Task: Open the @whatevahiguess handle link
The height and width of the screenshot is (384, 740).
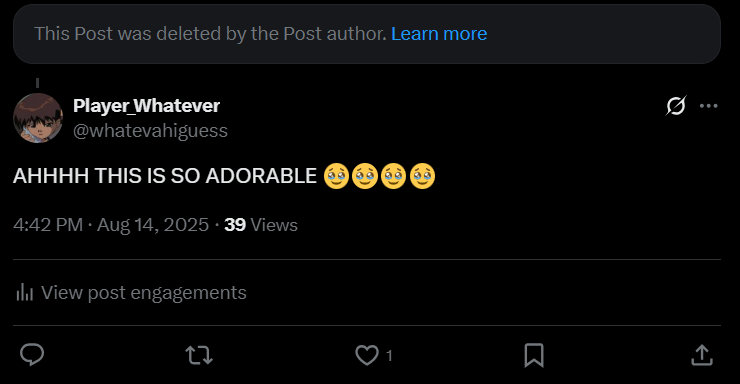Action: [x=150, y=130]
